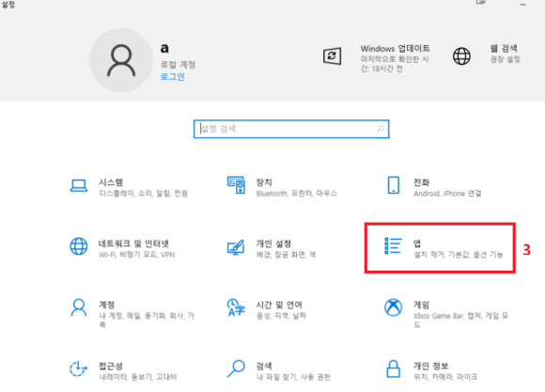Select the 접근성 category title

[111, 366]
